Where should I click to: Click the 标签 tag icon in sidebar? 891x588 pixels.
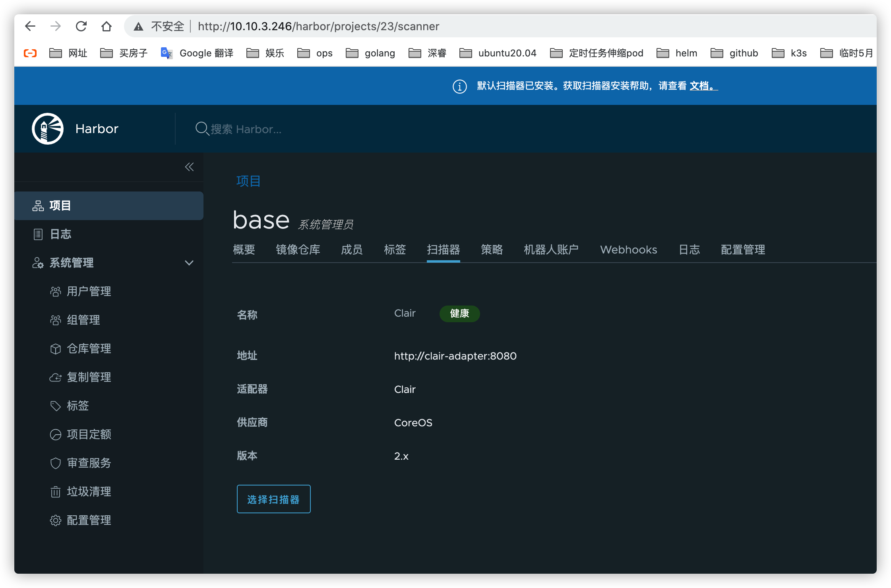pos(56,406)
